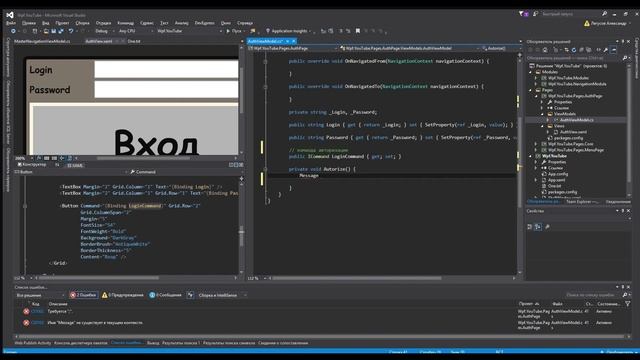
Task: Toggle the 0 Messages filter button
Action: 165,295
